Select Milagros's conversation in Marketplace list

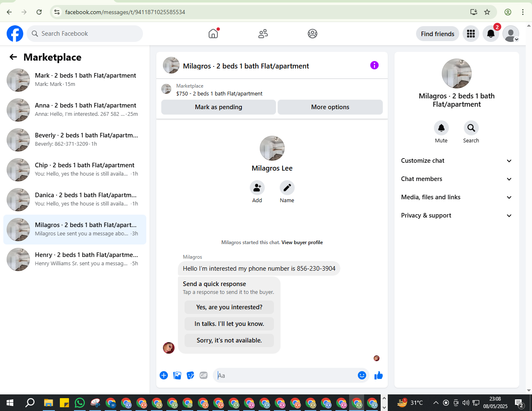(x=75, y=230)
